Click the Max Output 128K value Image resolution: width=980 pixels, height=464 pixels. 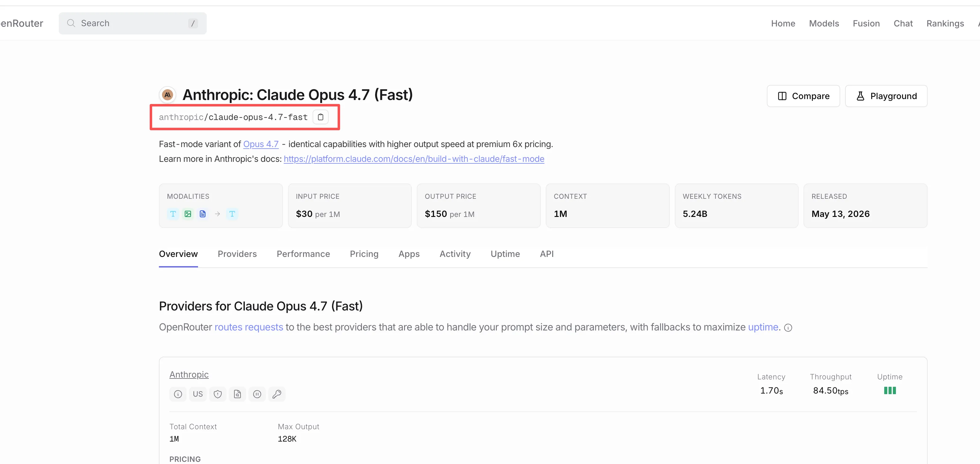point(287,439)
